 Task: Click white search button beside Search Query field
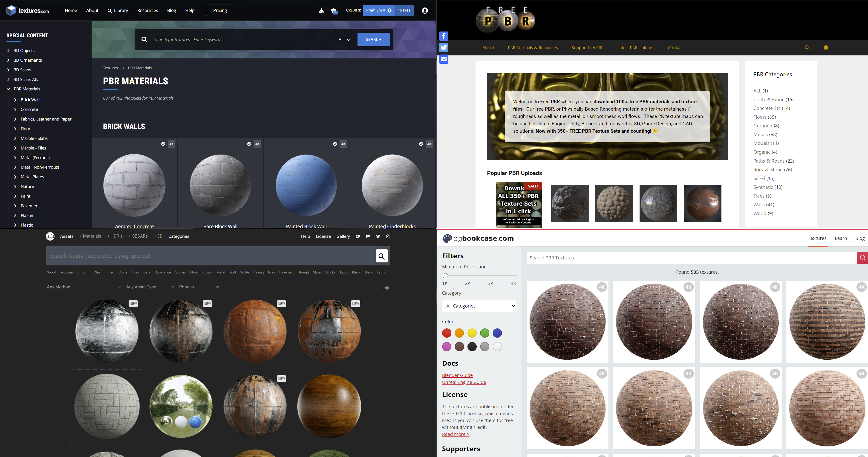pos(382,256)
